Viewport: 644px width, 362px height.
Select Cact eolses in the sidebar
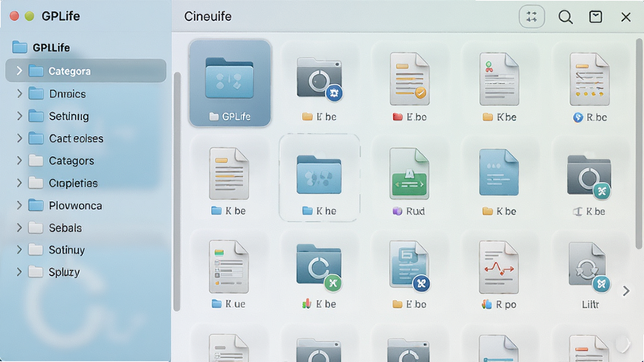tap(86, 138)
